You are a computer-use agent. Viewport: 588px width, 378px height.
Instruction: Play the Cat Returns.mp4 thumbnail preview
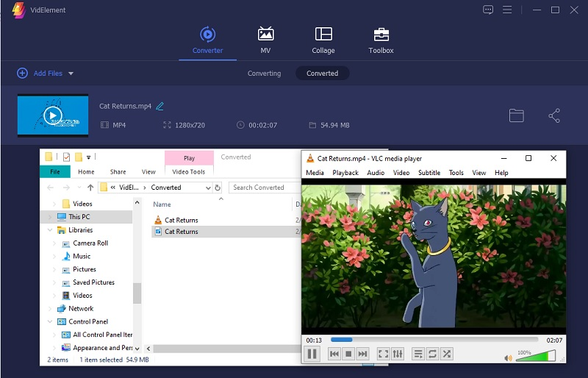point(53,115)
